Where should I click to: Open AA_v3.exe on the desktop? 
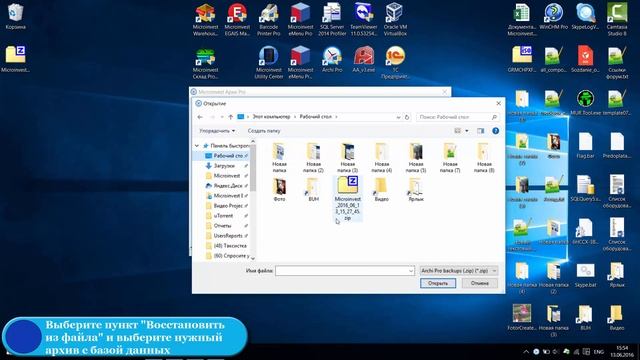(363, 60)
